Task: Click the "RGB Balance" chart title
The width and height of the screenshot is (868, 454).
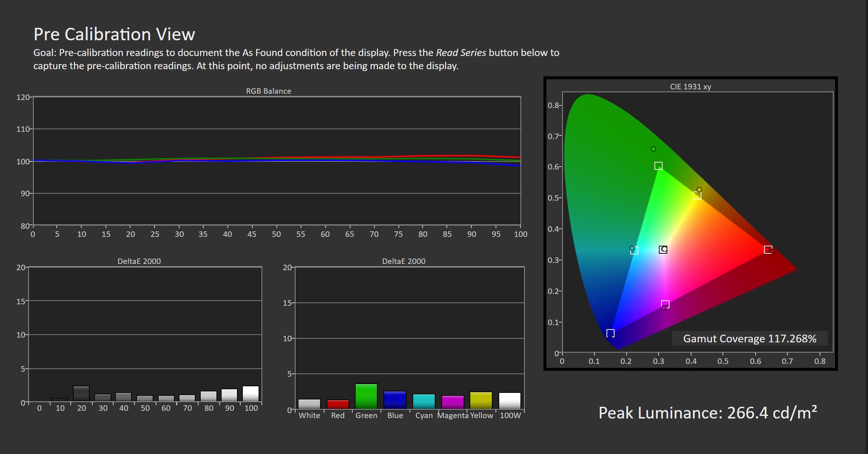Action: [268, 91]
